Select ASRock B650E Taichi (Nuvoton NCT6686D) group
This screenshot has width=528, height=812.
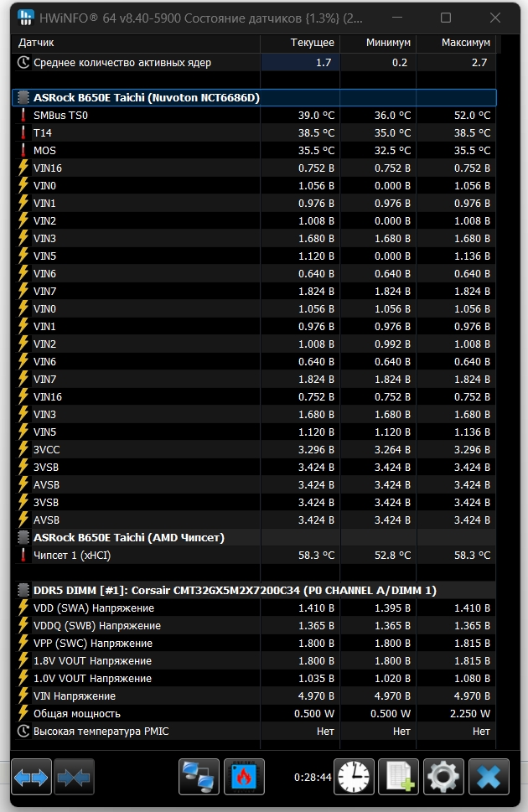click(254, 97)
